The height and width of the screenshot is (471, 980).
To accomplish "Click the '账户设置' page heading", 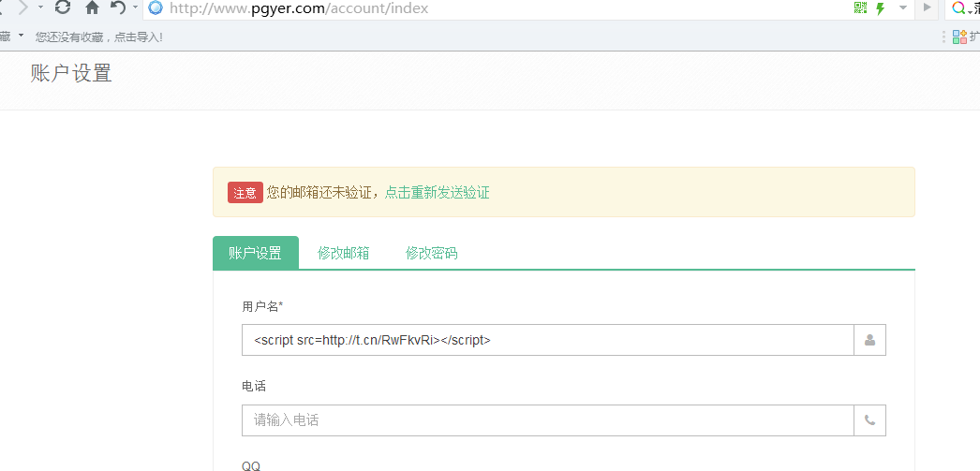I will [71, 73].
